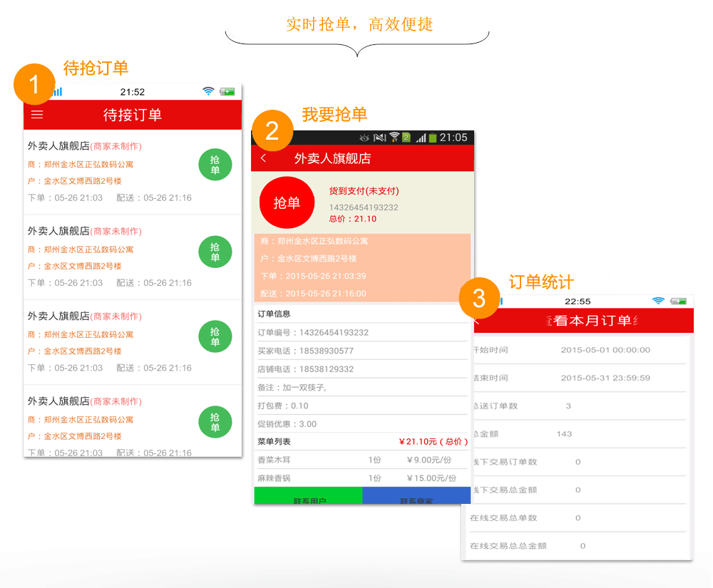Viewport: 713px width, 588px height.
Task: Tap the back arrow on 外卖人旗舰店 page
Action: [x=264, y=158]
